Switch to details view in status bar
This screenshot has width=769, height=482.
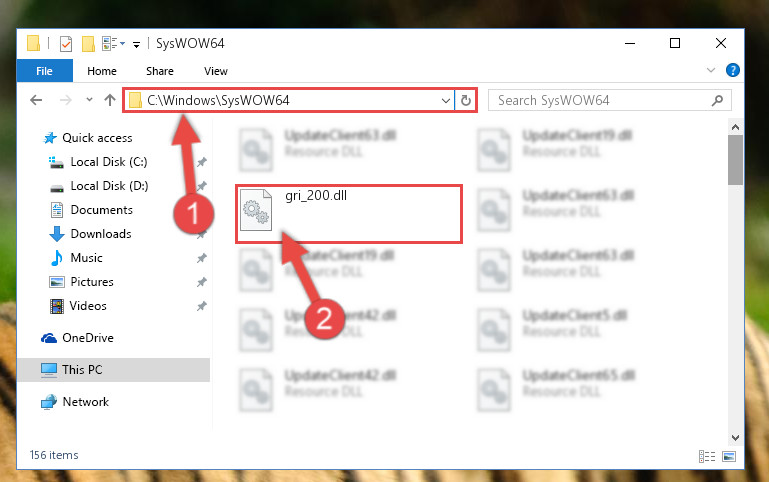pos(707,457)
